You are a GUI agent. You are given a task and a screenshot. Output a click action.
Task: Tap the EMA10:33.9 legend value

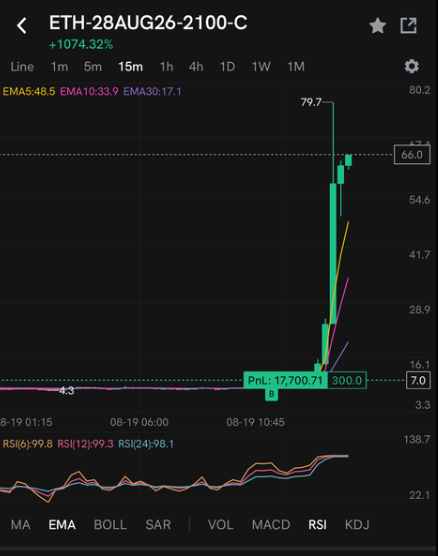click(x=89, y=91)
